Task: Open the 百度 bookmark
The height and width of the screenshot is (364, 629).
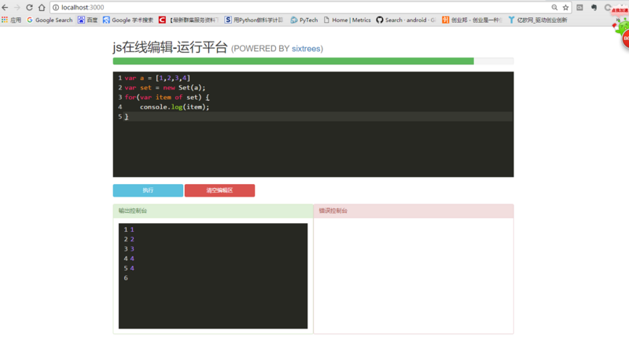Action: coord(87,20)
